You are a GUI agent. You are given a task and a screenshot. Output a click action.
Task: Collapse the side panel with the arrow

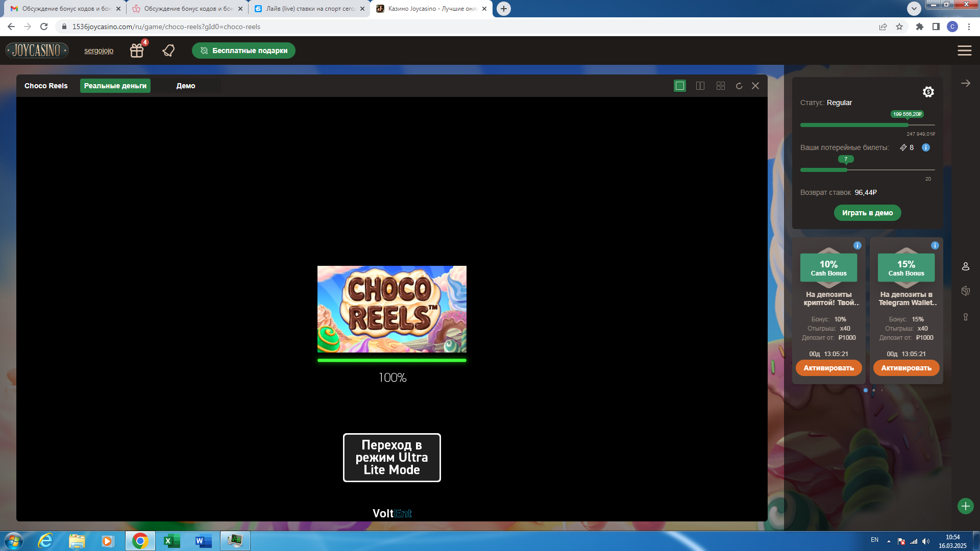point(965,83)
